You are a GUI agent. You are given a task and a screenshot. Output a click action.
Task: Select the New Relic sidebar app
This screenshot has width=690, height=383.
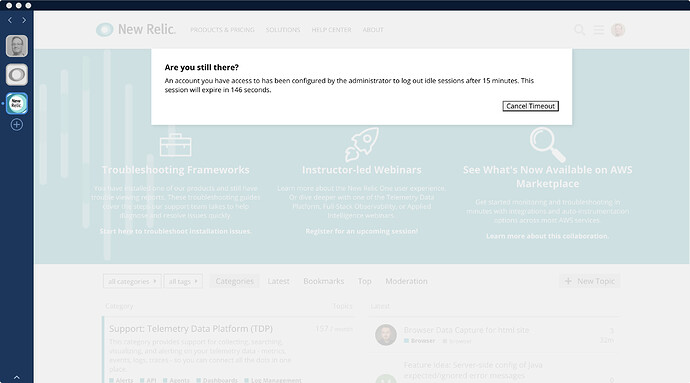click(x=17, y=103)
